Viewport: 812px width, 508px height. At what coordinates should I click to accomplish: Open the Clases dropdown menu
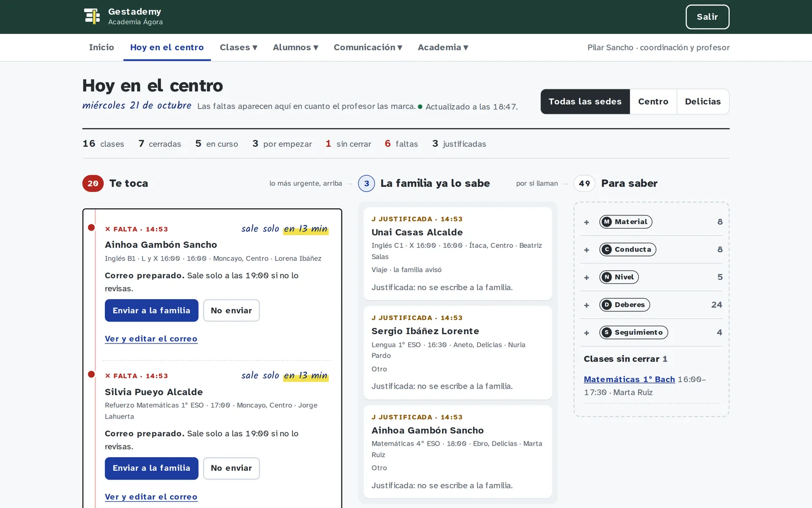click(239, 47)
